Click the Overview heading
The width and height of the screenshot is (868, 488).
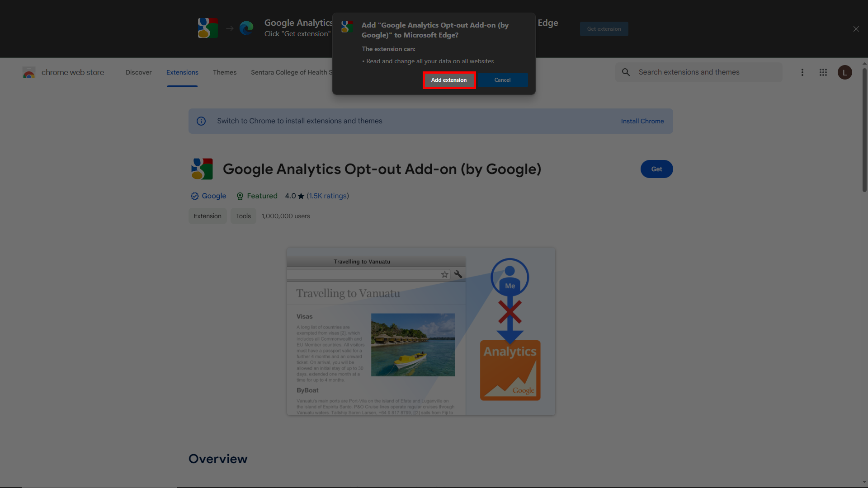click(218, 459)
